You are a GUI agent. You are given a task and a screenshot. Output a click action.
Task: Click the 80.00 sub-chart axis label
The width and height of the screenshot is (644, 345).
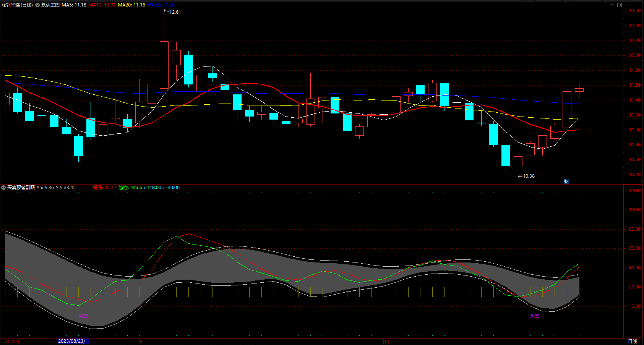click(635, 229)
